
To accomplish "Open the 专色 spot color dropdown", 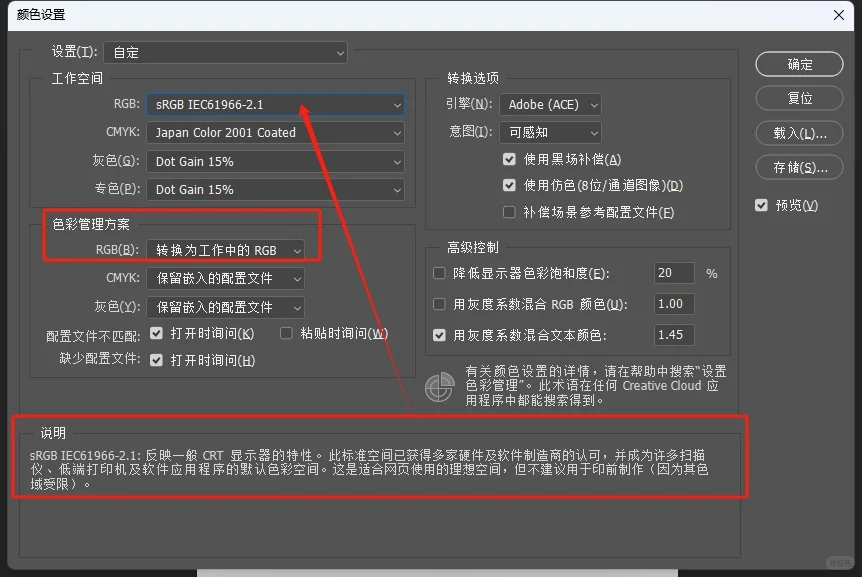I will point(275,189).
